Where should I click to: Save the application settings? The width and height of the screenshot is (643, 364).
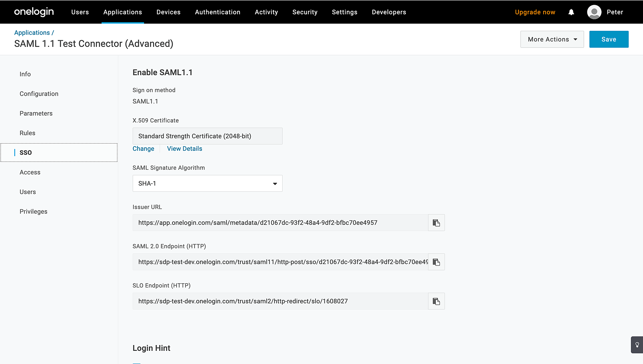pyautogui.click(x=609, y=39)
